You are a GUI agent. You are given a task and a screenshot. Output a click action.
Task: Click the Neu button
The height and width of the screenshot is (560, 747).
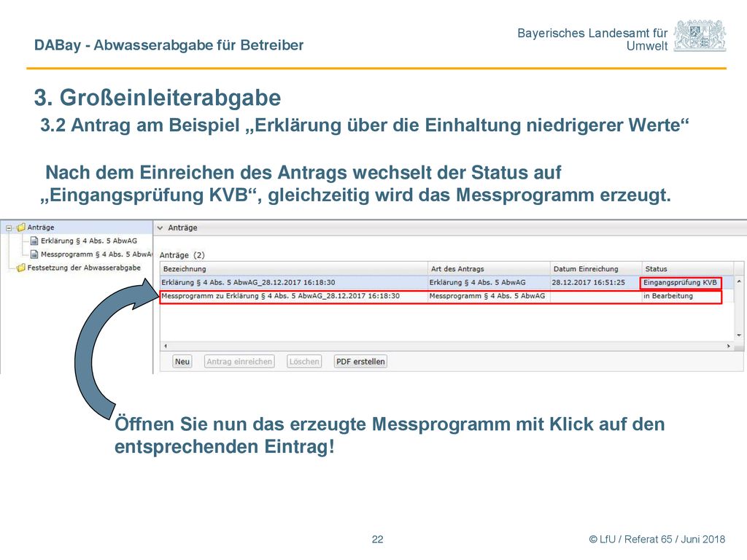click(182, 362)
